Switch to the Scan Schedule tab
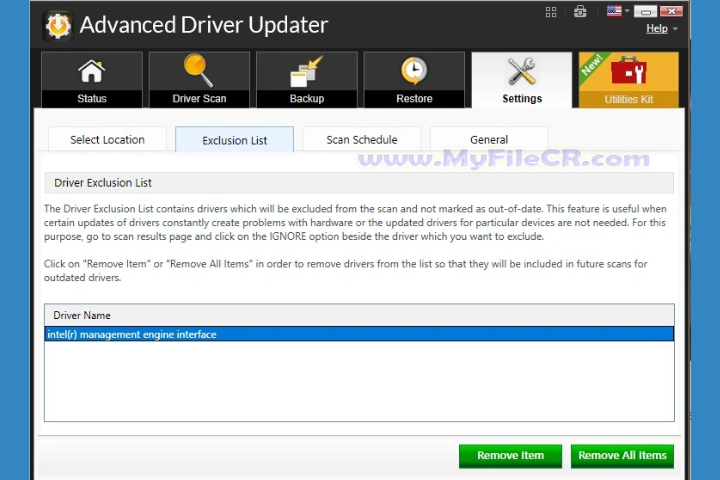The width and height of the screenshot is (720, 480). 362,139
